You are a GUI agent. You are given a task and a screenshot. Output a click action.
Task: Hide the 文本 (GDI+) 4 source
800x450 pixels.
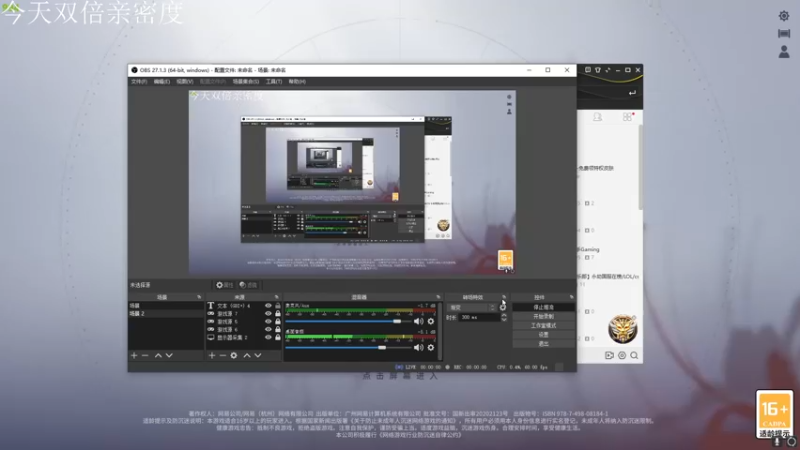click(x=268, y=306)
